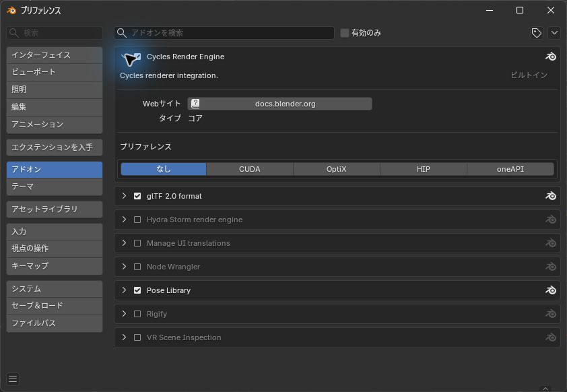Screen dimensions: 567x392
Task: Select OptiX as Cycles compute device
Action: click(x=336, y=169)
